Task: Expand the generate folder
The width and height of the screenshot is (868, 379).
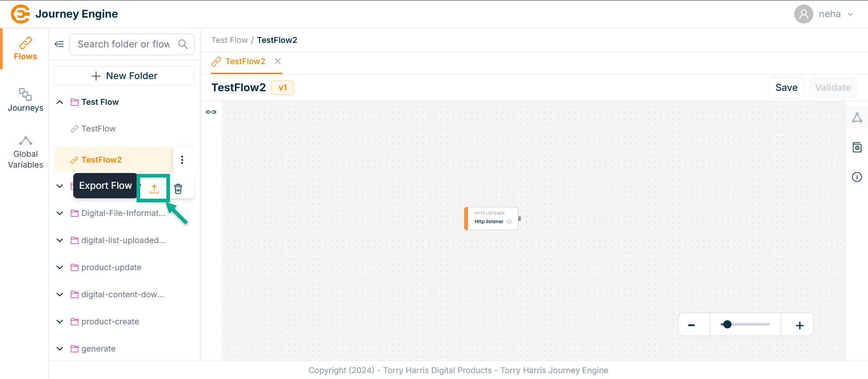Action: (60, 349)
